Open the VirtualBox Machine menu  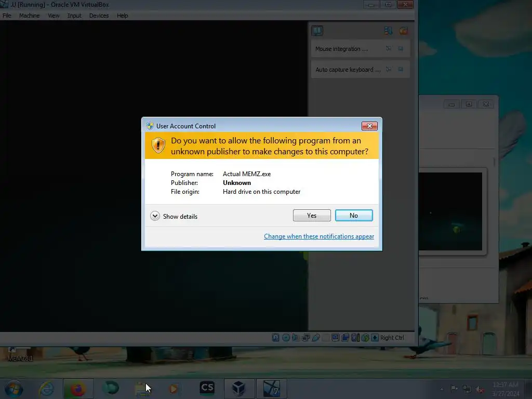click(x=29, y=16)
